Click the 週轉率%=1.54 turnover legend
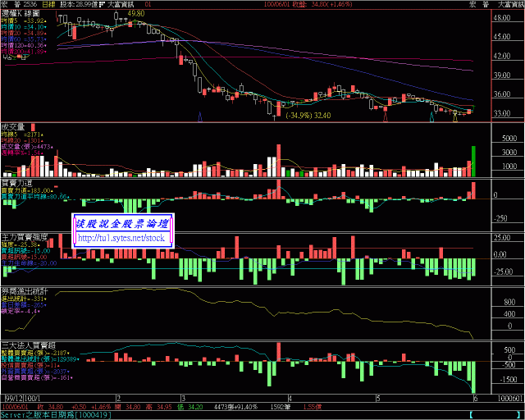Image resolution: width=525 pixels, height=420 pixels. [22, 153]
